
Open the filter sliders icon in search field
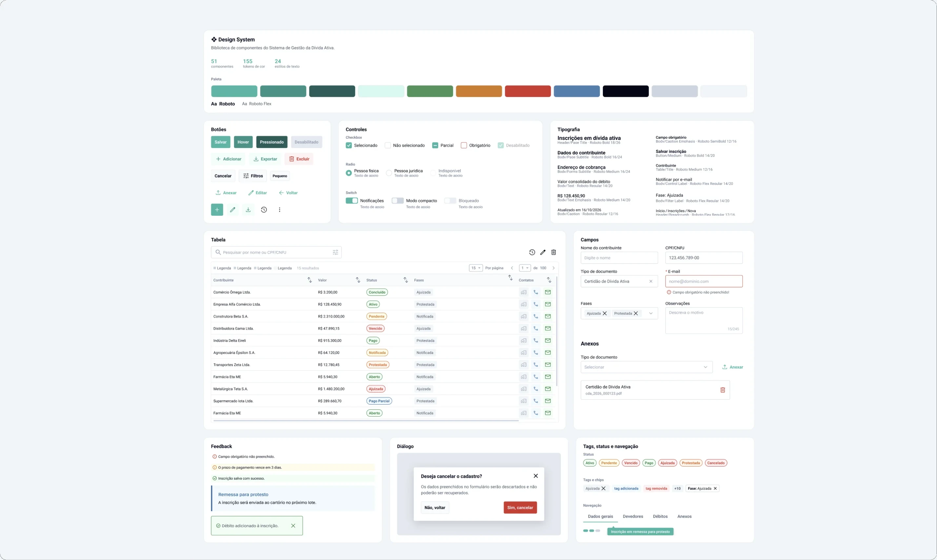pyautogui.click(x=335, y=252)
